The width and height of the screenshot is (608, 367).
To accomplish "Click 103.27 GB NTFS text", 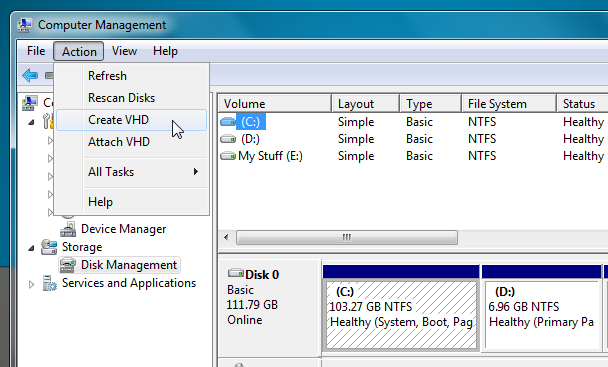I will (371, 307).
